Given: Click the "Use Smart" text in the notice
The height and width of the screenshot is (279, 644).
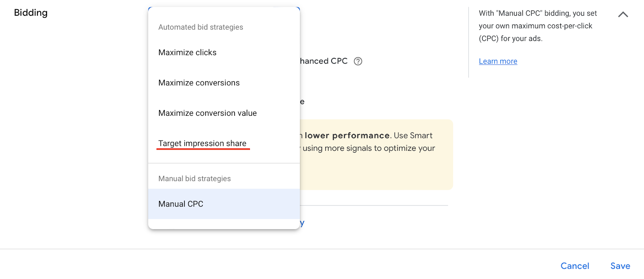Looking at the screenshot, I should [x=413, y=135].
